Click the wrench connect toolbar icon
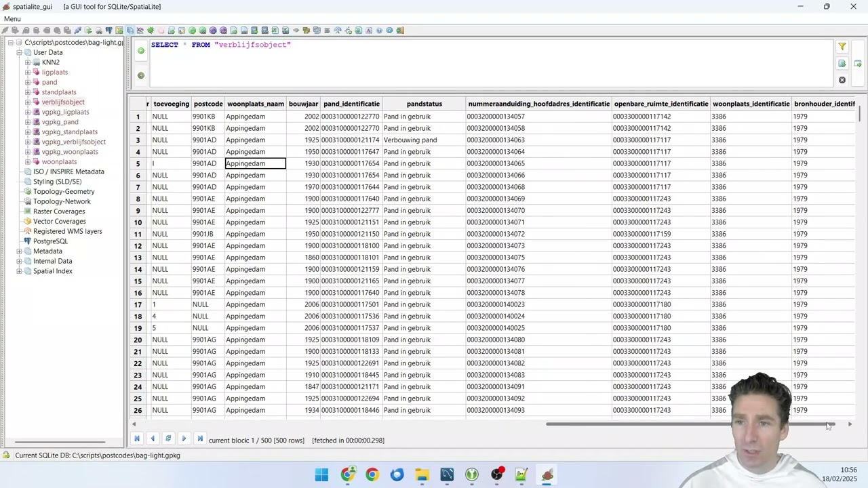 (x=78, y=30)
